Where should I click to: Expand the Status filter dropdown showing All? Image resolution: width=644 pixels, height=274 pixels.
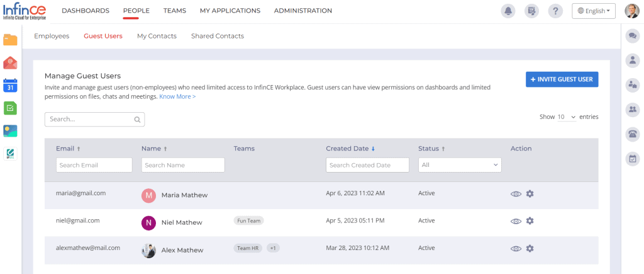[460, 165]
